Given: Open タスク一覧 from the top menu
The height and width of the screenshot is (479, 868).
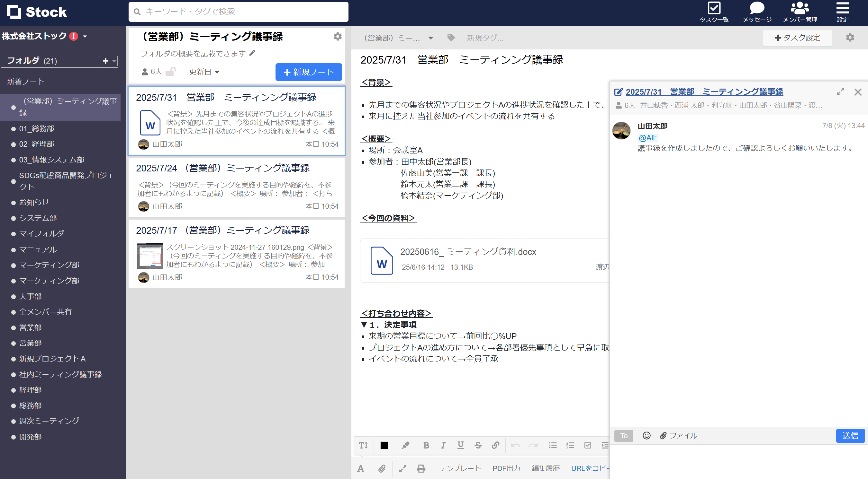Looking at the screenshot, I should (x=714, y=12).
